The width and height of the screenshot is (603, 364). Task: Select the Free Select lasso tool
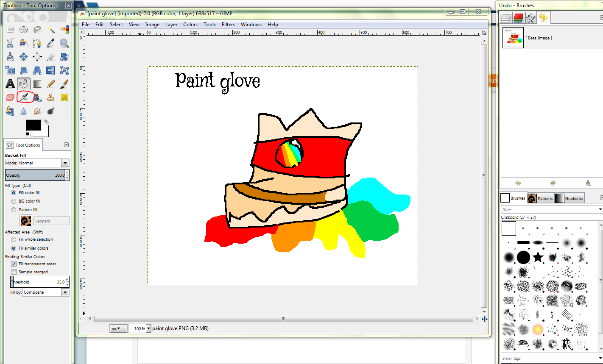pos(37,30)
